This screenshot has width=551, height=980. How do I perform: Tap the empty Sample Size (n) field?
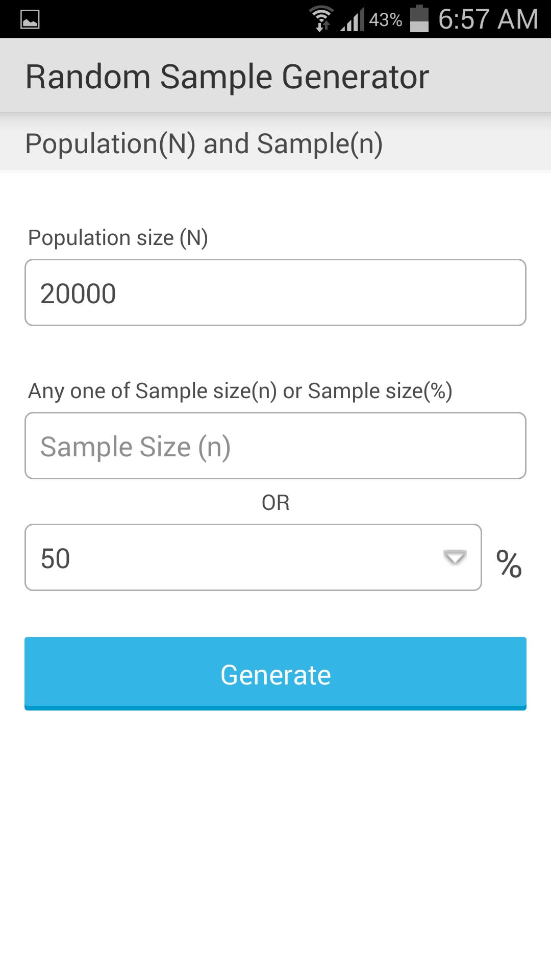[275, 446]
